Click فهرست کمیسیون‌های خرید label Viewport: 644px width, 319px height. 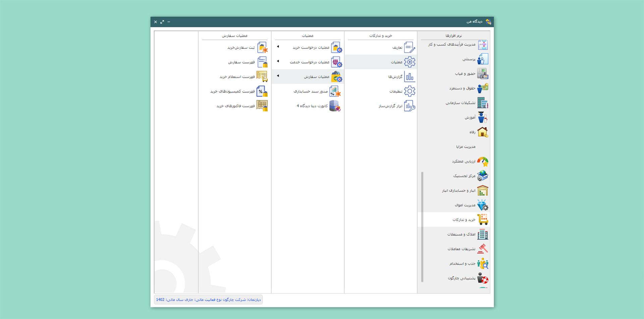[232, 91]
